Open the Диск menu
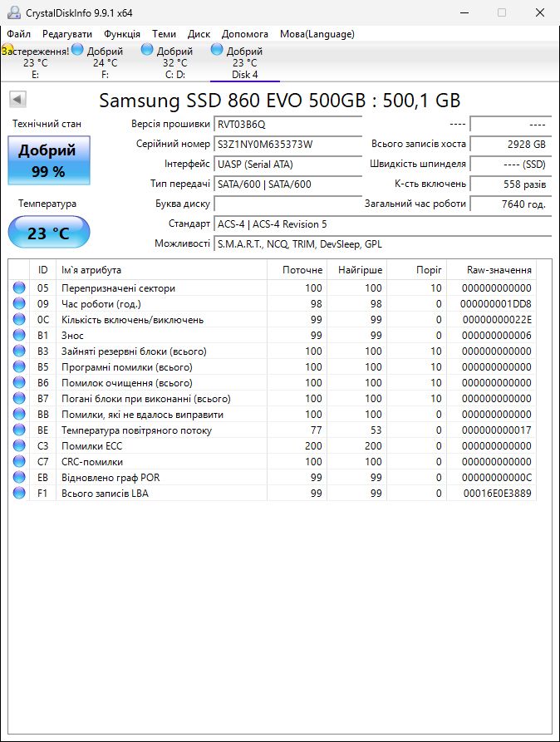Viewport: 560px width, 742px height. click(x=199, y=34)
